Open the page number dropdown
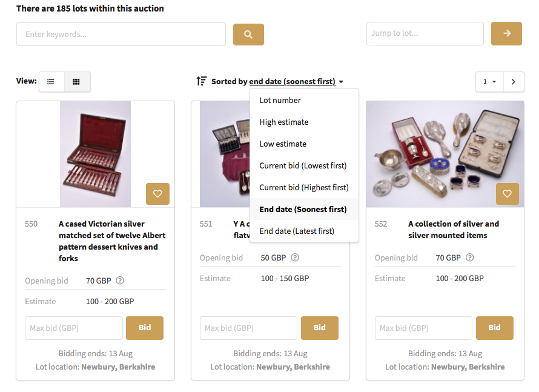Screen dimensions: 539x392 click(489, 82)
